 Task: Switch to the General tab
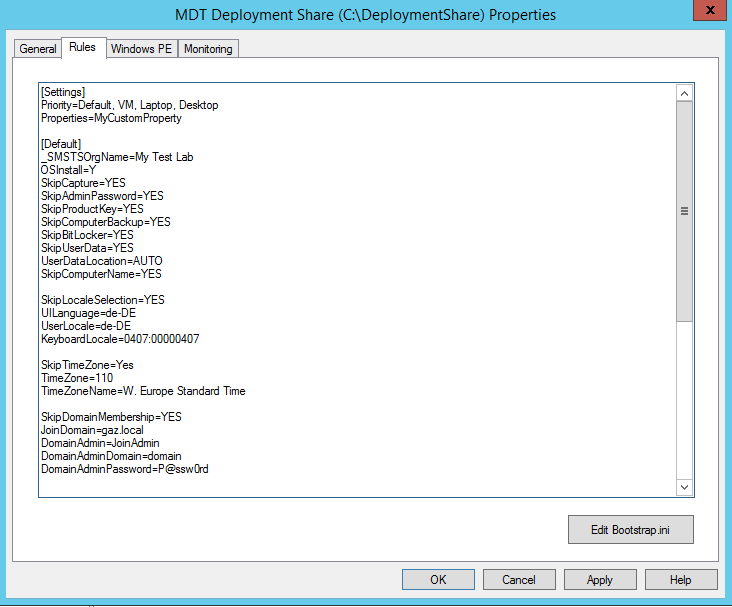click(38, 49)
